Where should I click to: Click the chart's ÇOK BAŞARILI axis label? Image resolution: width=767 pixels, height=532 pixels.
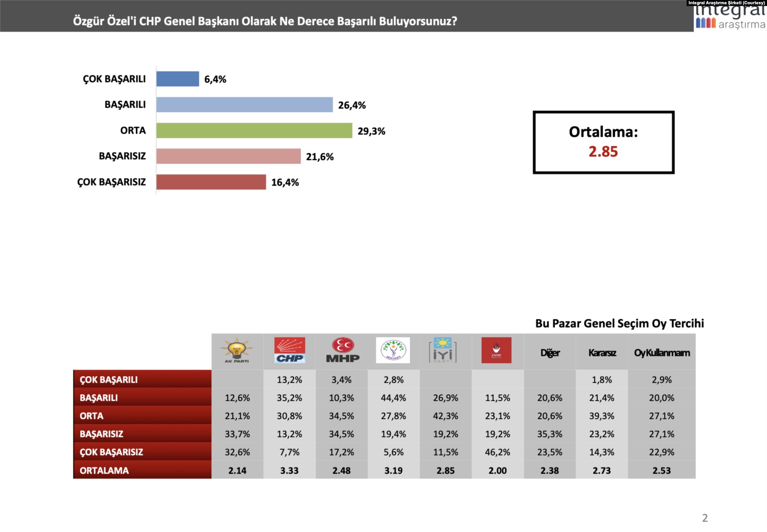(x=114, y=79)
